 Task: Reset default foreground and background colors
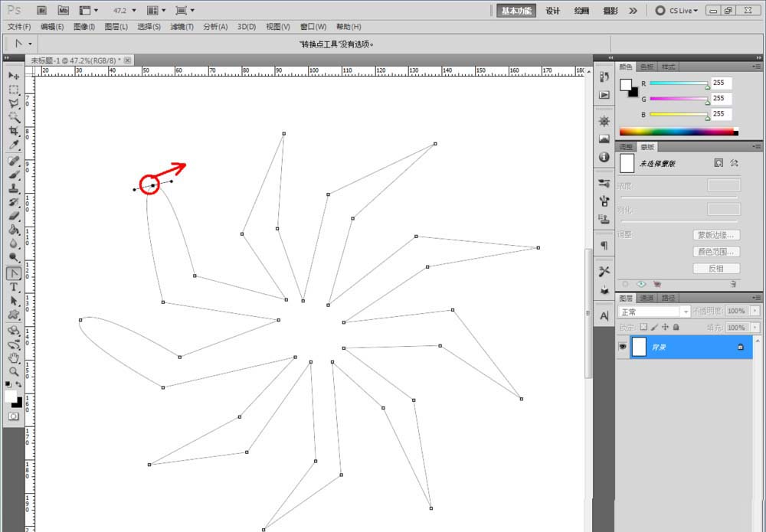coord(8,384)
